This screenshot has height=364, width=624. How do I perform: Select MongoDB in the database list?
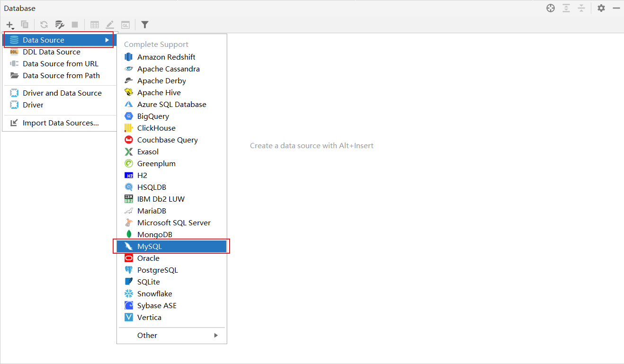[154, 234]
